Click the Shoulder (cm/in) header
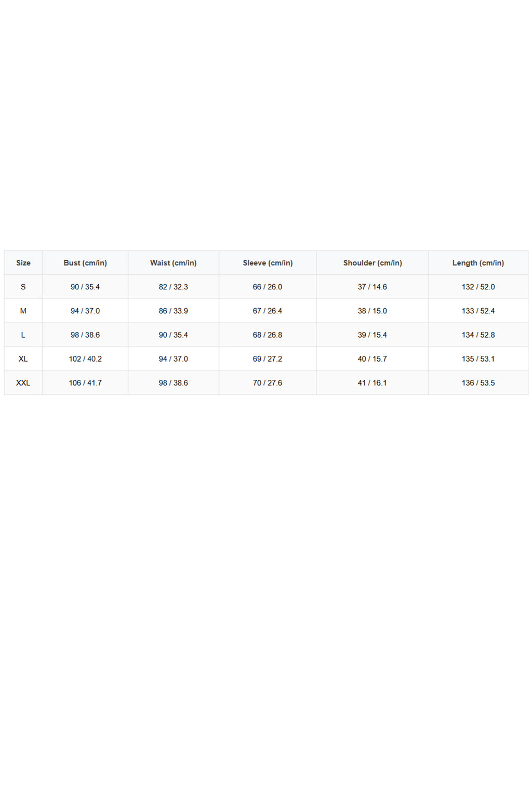This screenshot has width=532, height=798. (x=373, y=263)
